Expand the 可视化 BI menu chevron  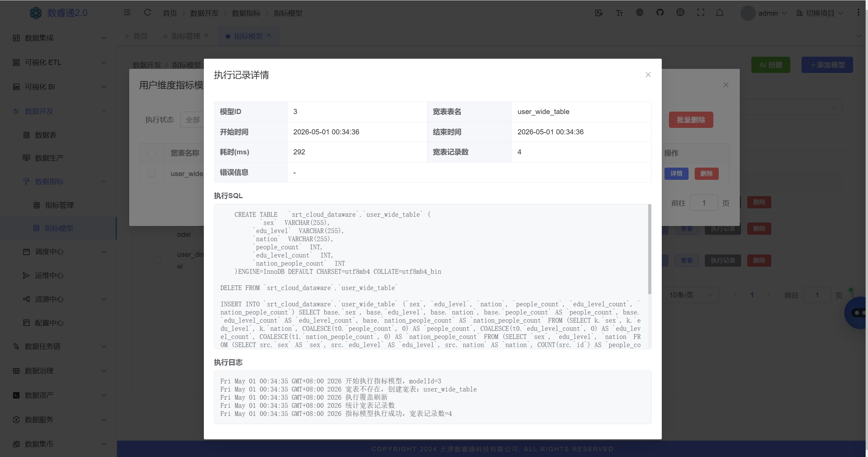tap(104, 87)
